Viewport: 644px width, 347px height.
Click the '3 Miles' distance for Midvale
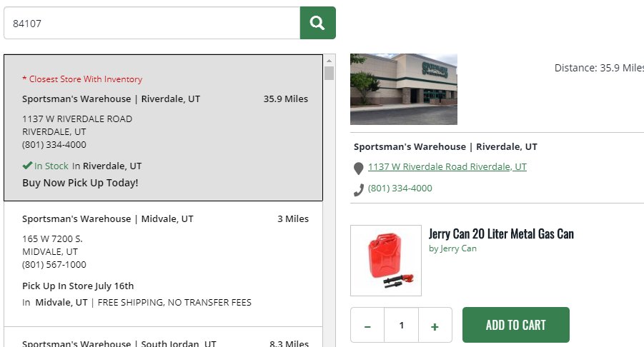tap(293, 218)
